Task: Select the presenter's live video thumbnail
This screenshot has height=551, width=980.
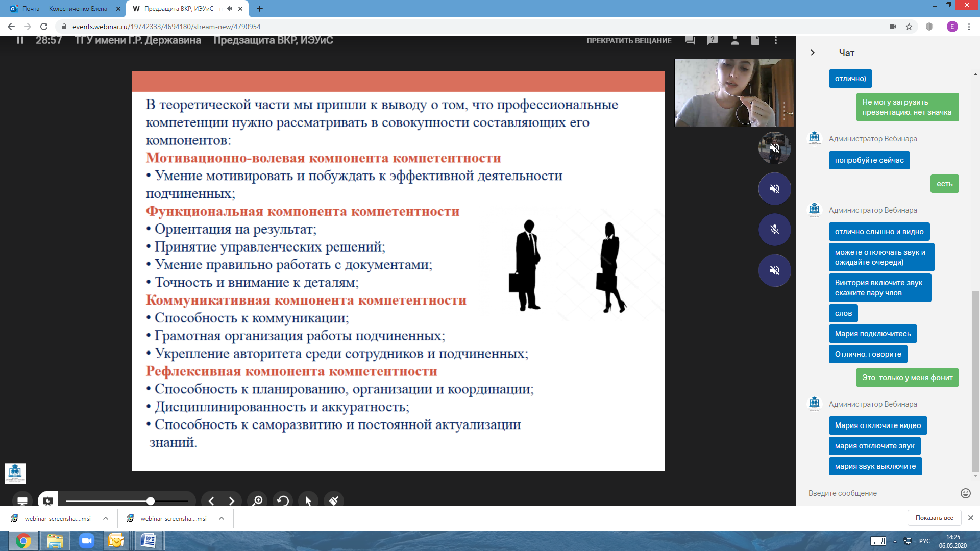Action: (734, 93)
